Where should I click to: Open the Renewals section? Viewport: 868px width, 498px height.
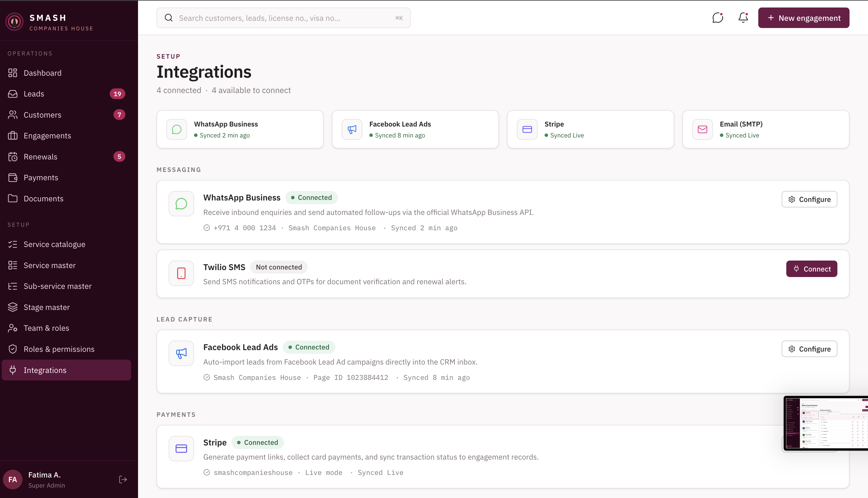tap(66, 157)
